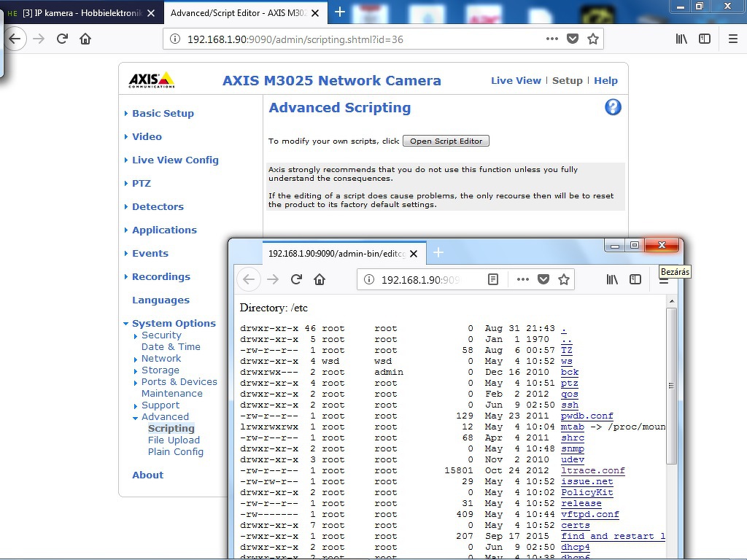Go home in the popup browser window
747x560 pixels.
click(x=320, y=279)
